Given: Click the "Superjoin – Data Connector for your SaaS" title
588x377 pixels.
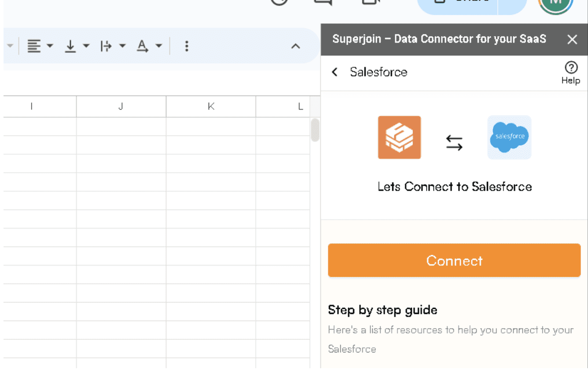Looking at the screenshot, I should pos(439,39).
